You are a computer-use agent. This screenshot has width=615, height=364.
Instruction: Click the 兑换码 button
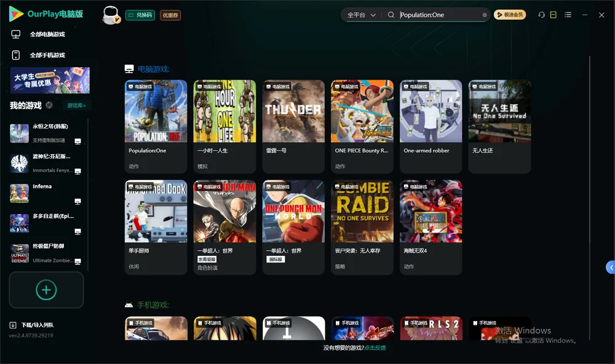[140, 15]
